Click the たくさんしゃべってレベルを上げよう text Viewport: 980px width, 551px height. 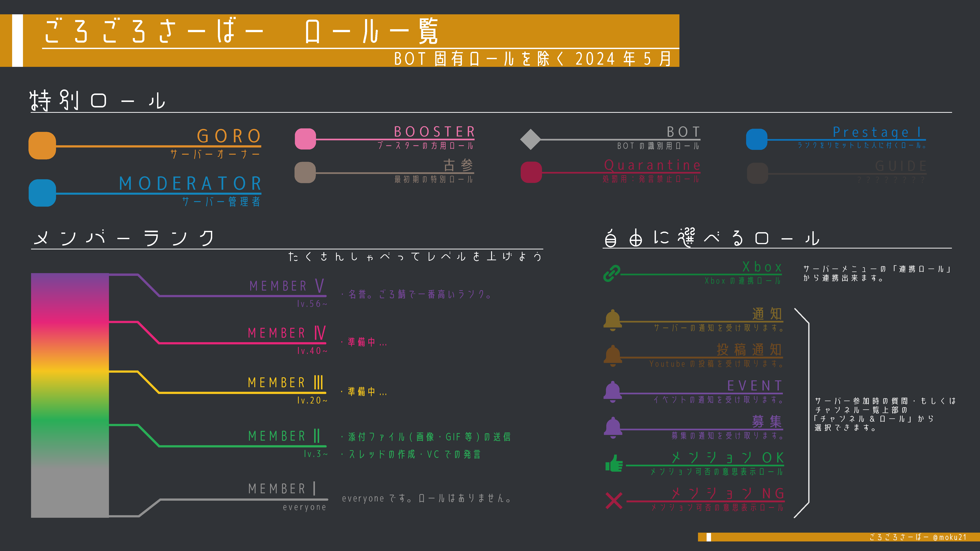[x=415, y=257]
